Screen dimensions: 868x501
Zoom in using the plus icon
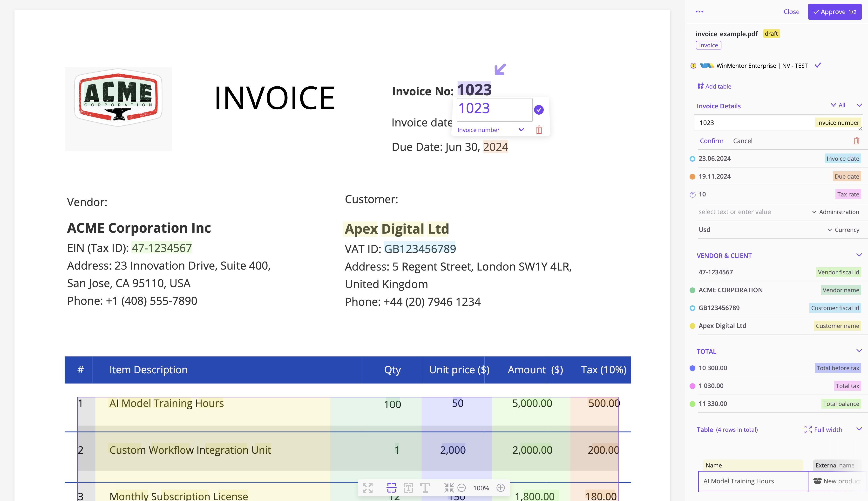[x=501, y=487]
